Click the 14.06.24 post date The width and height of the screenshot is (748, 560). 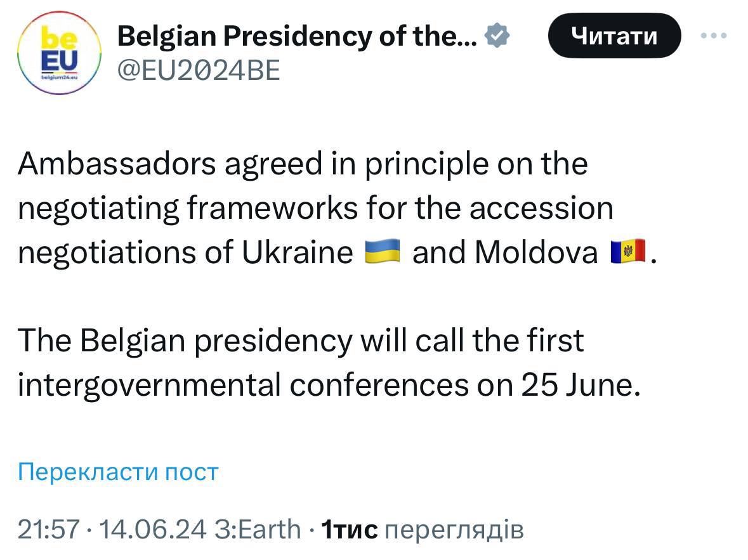pos(137,528)
